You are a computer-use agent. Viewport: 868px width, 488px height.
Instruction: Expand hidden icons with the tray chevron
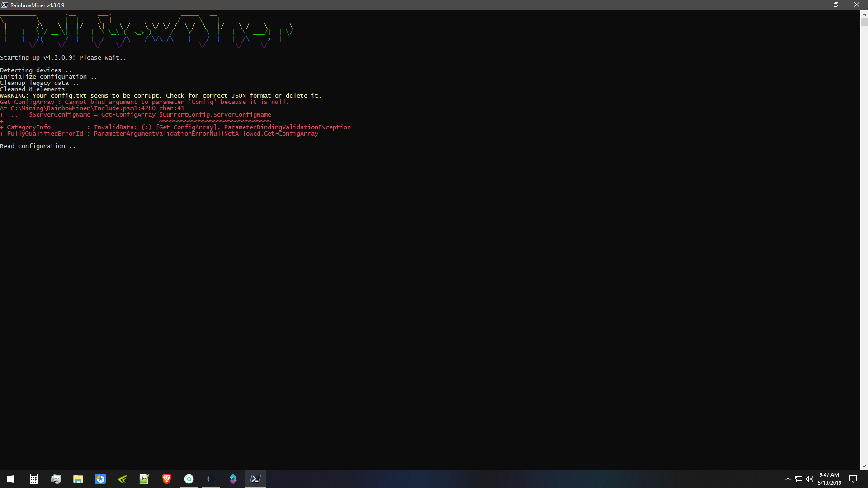(x=788, y=479)
